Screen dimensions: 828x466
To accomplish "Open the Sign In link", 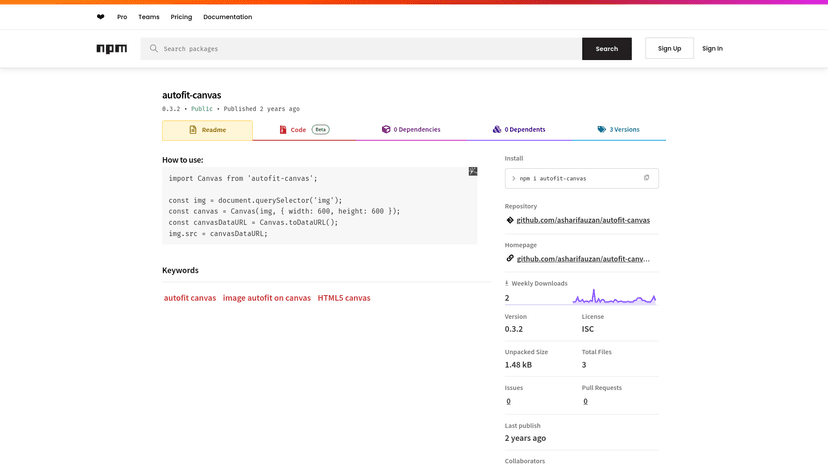I will 712,48.
